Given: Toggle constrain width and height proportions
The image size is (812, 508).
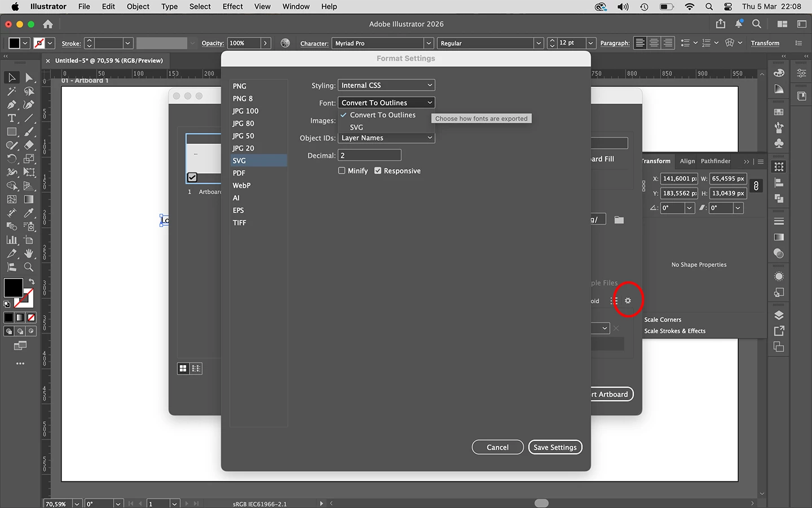Looking at the screenshot, I should click(x=756, y=186).
